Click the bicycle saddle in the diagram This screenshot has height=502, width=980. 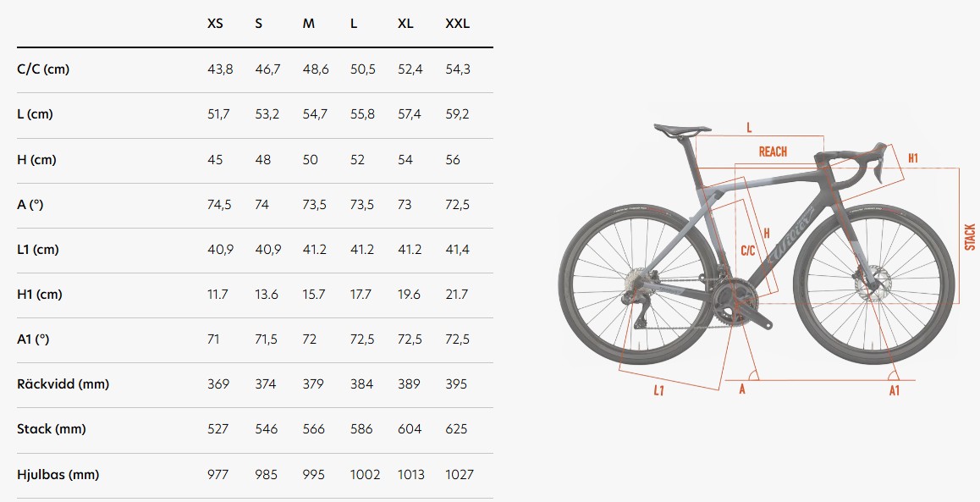(682, 130)
